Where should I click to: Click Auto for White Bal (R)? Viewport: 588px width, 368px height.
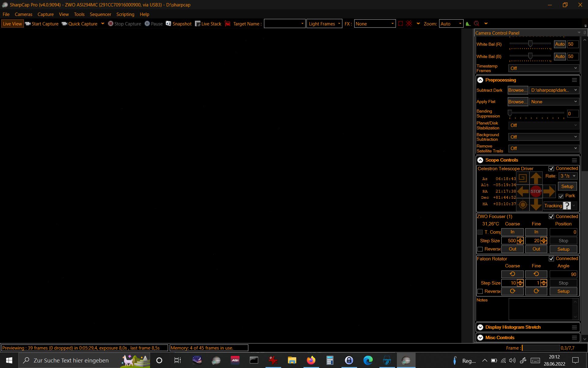click(x=560, y=44)
